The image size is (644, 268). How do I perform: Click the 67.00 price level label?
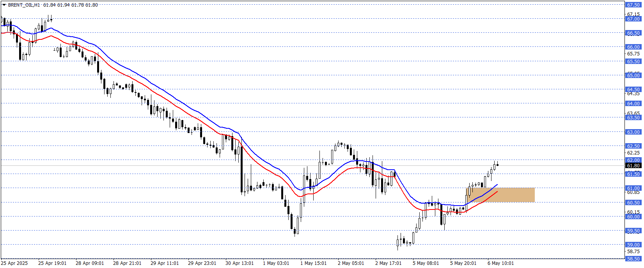(x=633, y=19)
